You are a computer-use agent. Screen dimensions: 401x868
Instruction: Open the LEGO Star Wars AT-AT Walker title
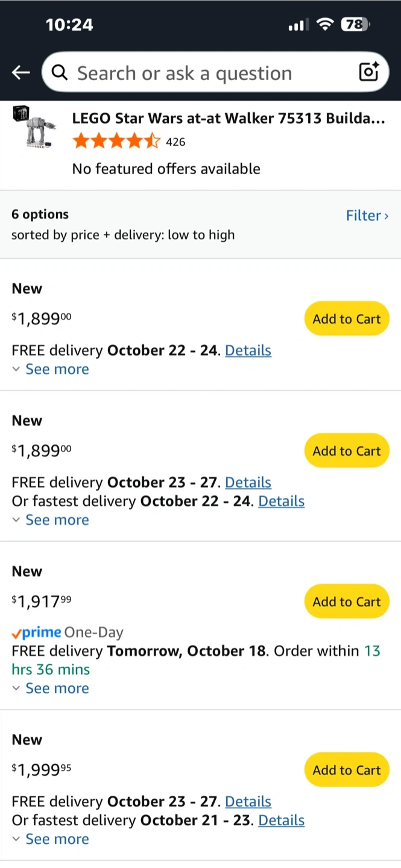[x=228, y=118]
